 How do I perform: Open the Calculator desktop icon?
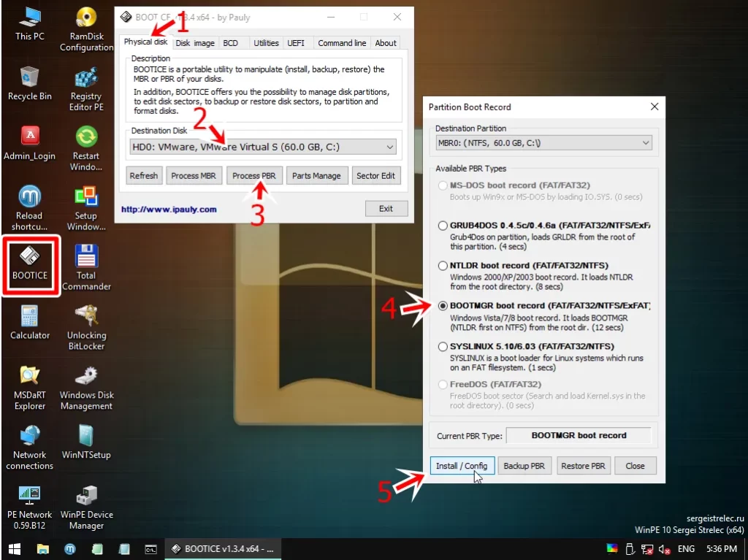[x=29, y=323]
